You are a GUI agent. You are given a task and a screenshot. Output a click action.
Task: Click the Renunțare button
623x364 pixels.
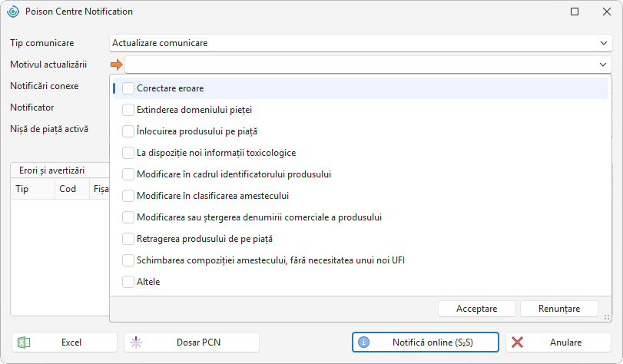coord(559,309)
